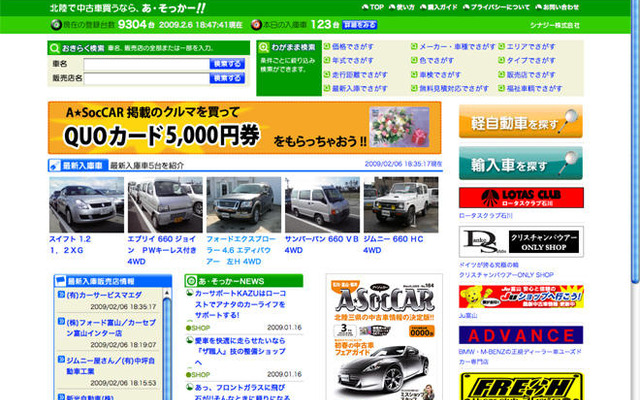This screenshot has width=640, height=400.
Task: Click the 輸入車を探す button
Action: [x=521, y=163]
